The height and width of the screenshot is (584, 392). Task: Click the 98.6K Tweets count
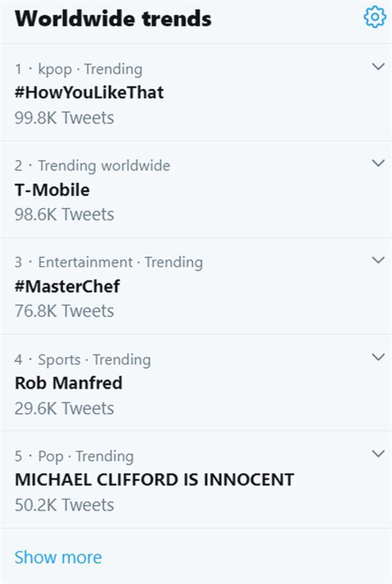tap(64, 214)
